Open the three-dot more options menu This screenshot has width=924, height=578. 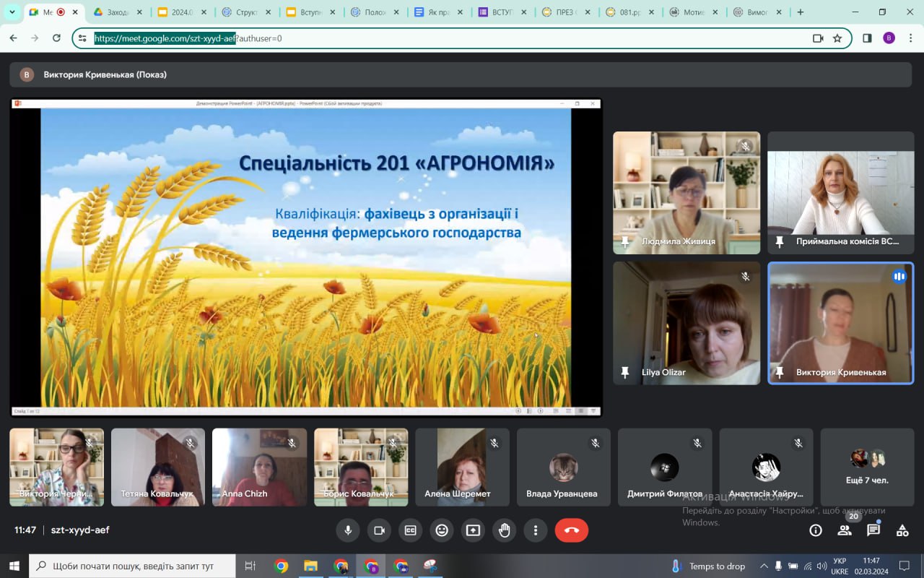pos(535,530)
